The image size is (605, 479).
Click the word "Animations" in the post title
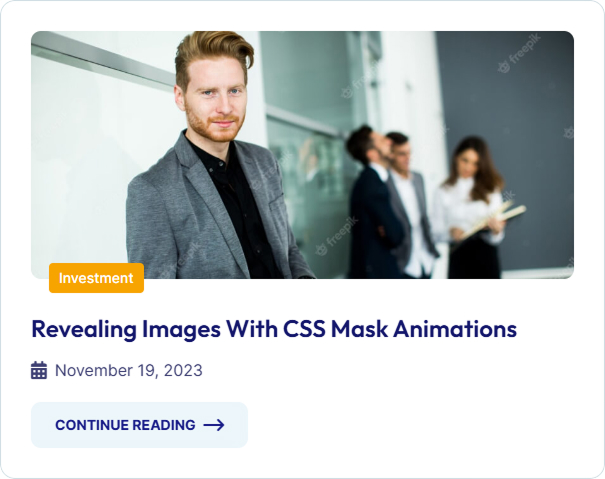(455, 329)
